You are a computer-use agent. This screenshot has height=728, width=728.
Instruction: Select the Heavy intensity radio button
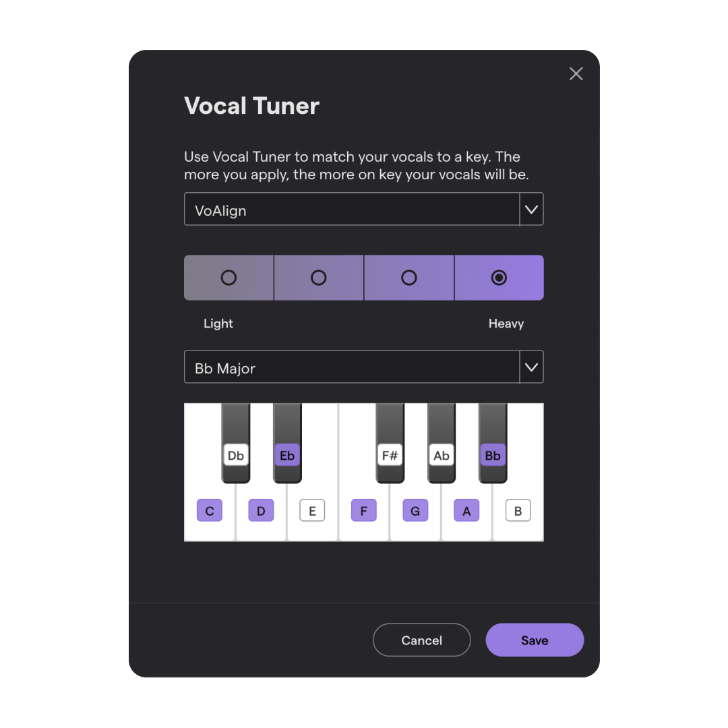pos(499,277)
